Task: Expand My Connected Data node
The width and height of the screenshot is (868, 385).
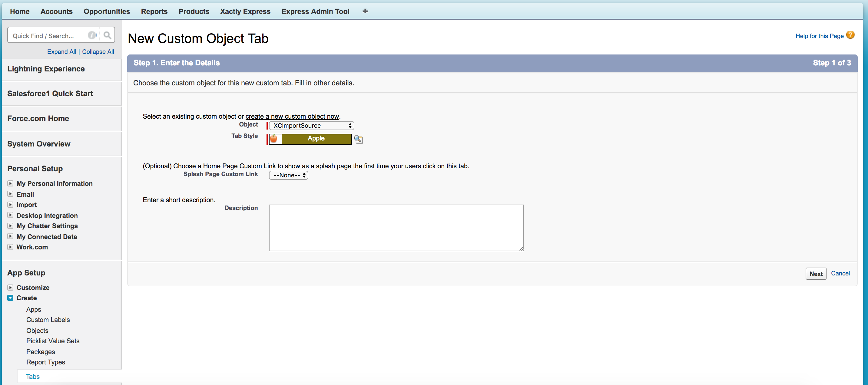Action: (10, 236)
